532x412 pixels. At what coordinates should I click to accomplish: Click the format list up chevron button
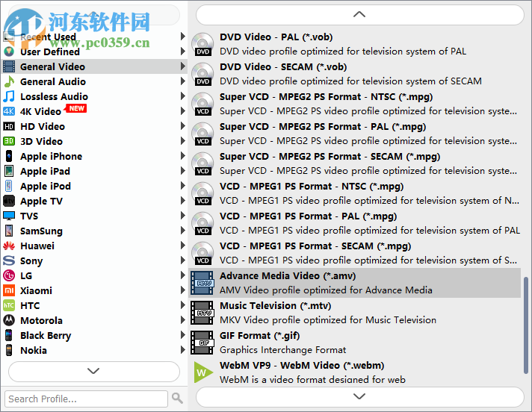(359, 15)
